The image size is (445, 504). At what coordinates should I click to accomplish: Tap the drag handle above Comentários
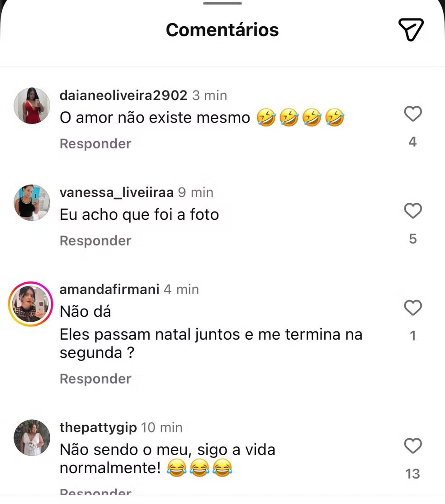(222, 4)
